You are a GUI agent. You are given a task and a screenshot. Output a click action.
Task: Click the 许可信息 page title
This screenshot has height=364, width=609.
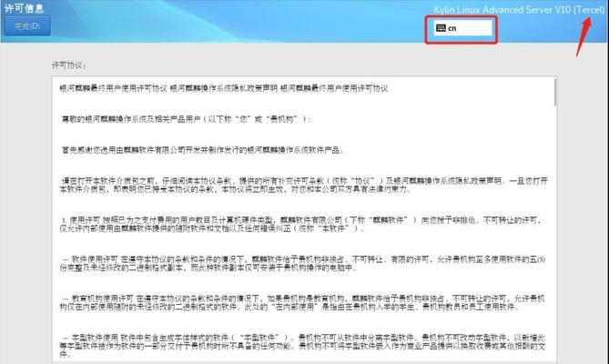click(24, 8)
